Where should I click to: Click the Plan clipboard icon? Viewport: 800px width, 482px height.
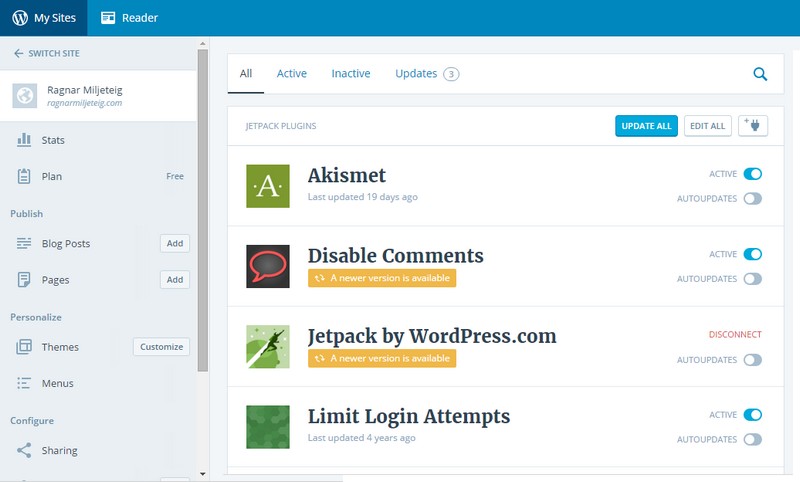tap(24, 176)
